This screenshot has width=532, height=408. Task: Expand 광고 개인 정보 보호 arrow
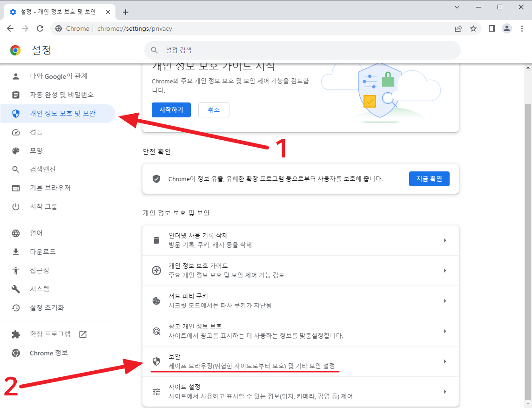[x=445, y=331]
